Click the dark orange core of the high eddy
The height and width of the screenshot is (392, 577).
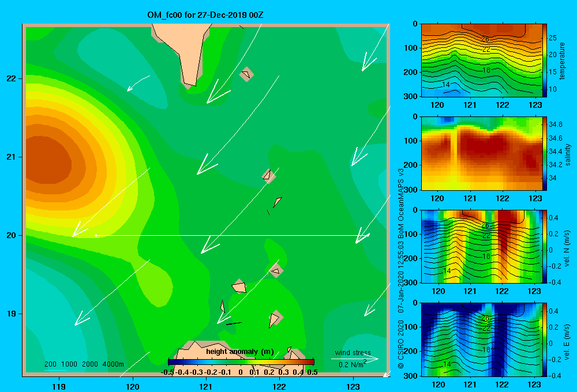(x=48, y=161)
